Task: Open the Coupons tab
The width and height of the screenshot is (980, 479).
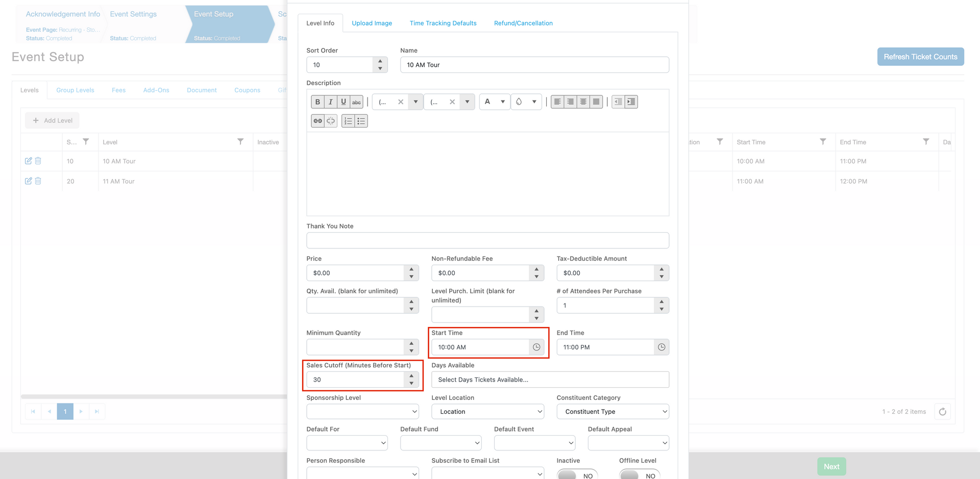Action: (247, 90)
